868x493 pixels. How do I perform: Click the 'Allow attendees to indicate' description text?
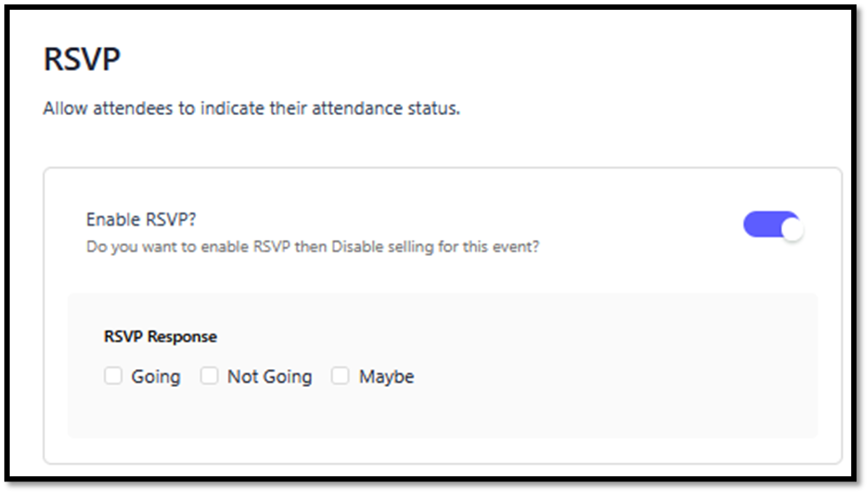click(x=159, y=111)
